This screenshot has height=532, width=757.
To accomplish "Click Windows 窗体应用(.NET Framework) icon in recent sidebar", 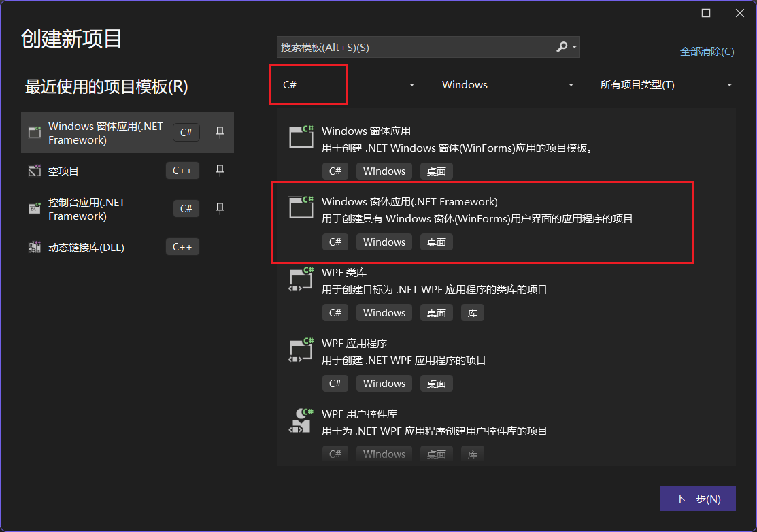I will [x=34, y=132].
